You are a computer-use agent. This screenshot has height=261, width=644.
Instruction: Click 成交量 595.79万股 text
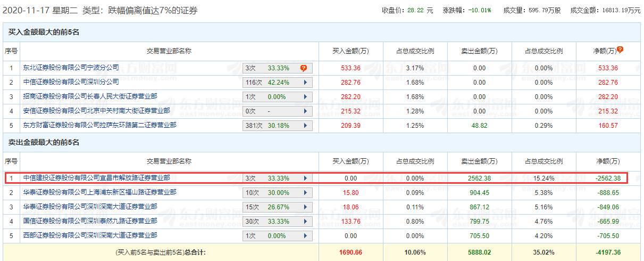coord(531,10)
